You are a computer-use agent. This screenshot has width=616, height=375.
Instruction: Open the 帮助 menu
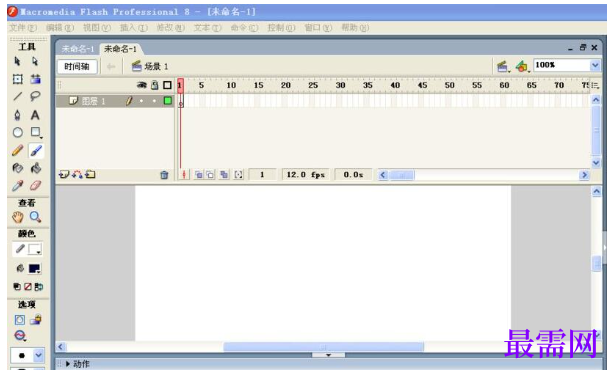point(355,28)
